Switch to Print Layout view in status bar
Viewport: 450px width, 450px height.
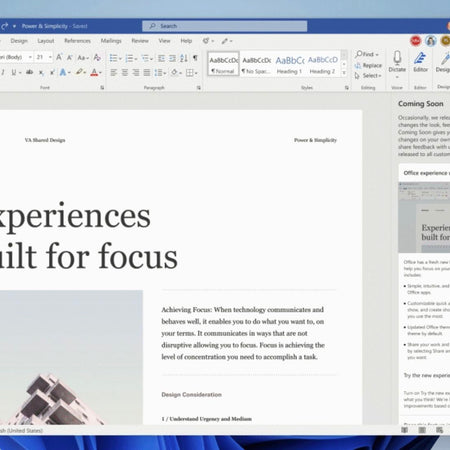pyautogui.click(x=422, y=430)
